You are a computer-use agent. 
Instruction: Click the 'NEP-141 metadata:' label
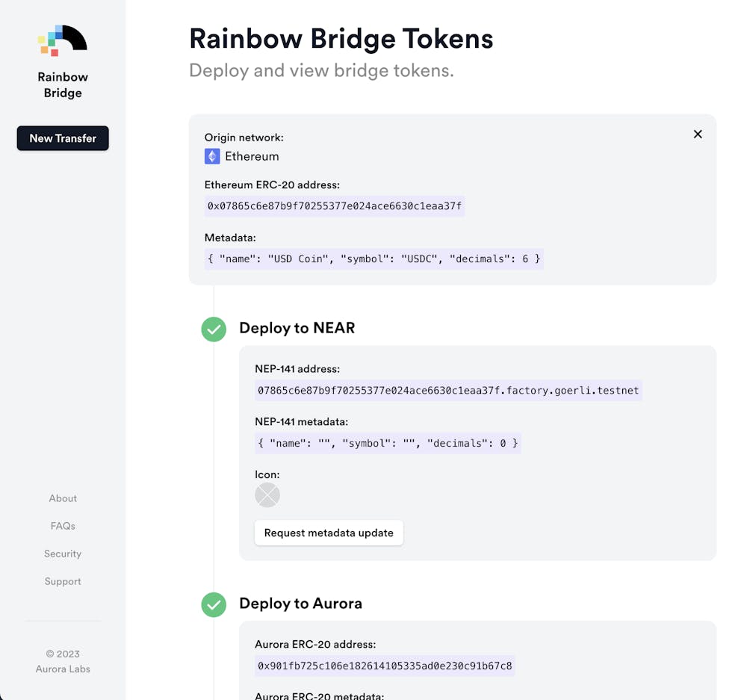(302, 421)
